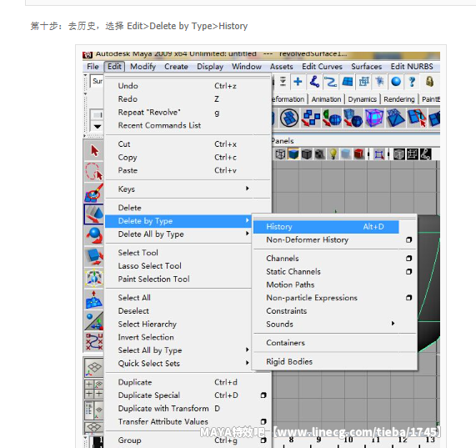Toggle wireframe on shaded dark cube icon
Viewport: 476px width, 448px height.
pyautogui.click(x=307, y=154)
